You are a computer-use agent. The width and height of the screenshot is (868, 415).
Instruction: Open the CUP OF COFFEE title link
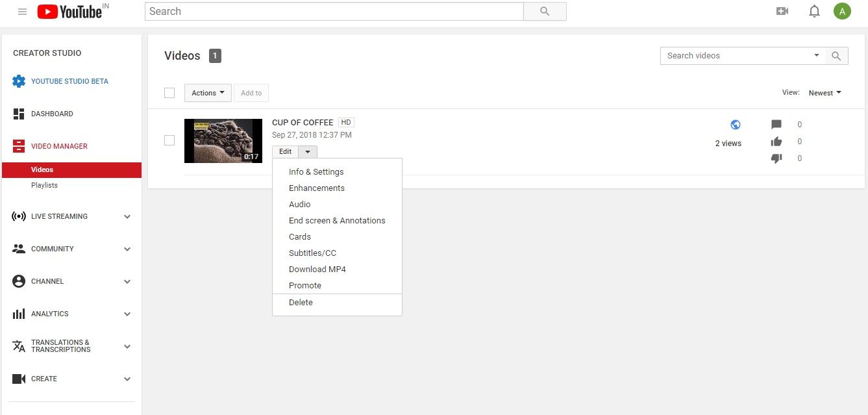303,122
